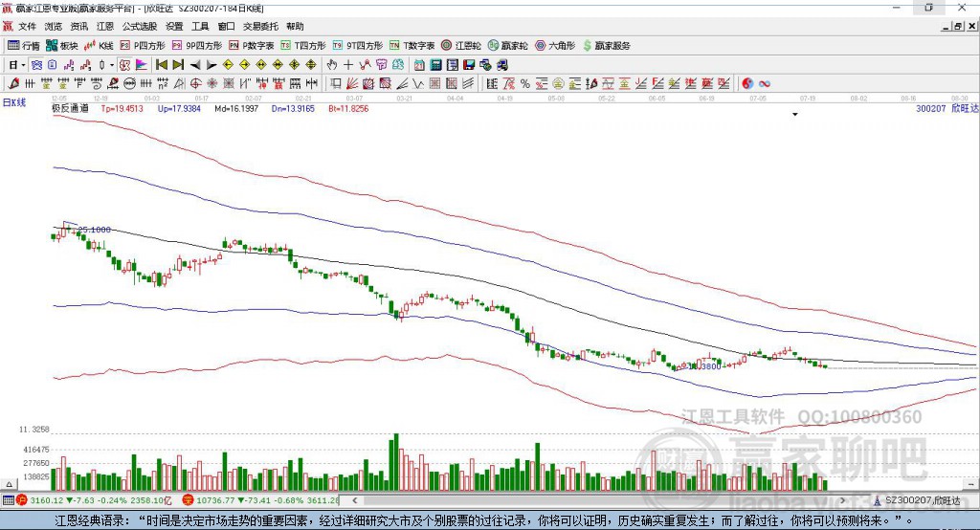Select the red pencil drawing tool

coord(13,84)
